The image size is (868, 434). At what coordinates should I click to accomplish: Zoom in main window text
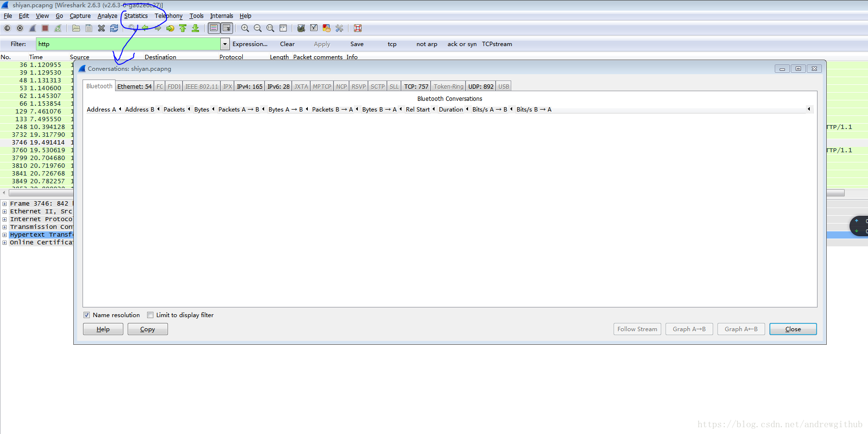(245, 28)
